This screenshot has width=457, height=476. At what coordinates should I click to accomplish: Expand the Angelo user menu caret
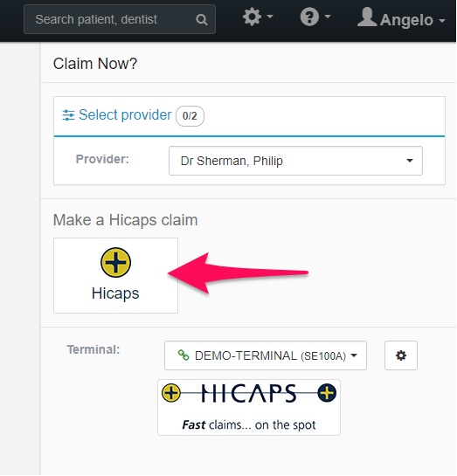(442, 21)
